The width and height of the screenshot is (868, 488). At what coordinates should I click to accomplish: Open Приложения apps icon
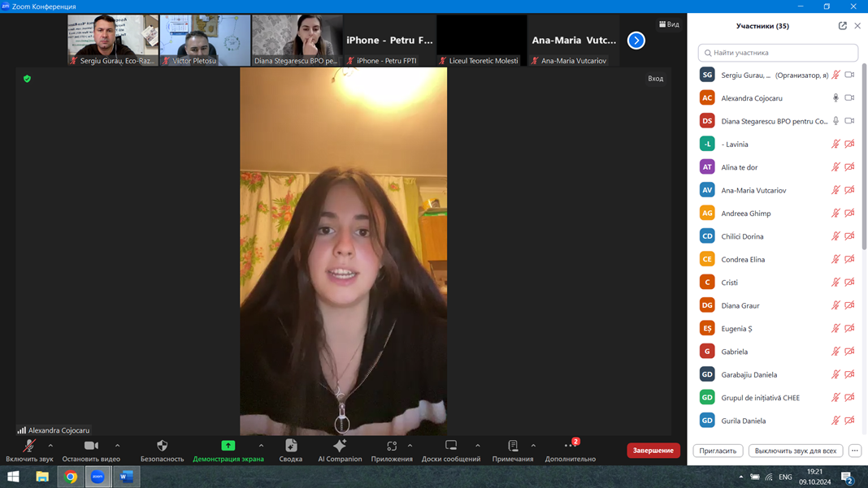click(x=391, y=446)
